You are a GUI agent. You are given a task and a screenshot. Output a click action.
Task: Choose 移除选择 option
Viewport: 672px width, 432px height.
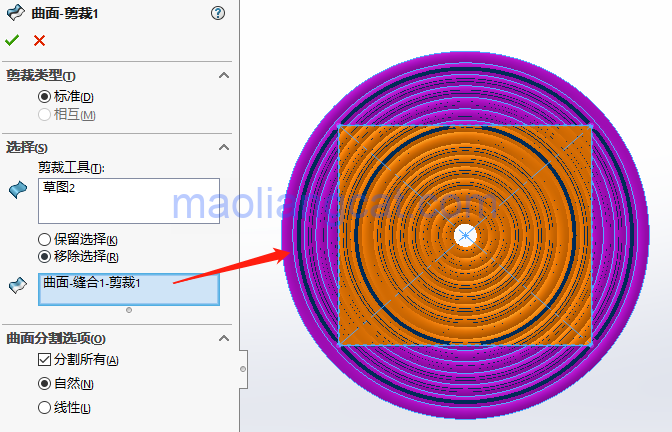(44, 257)
